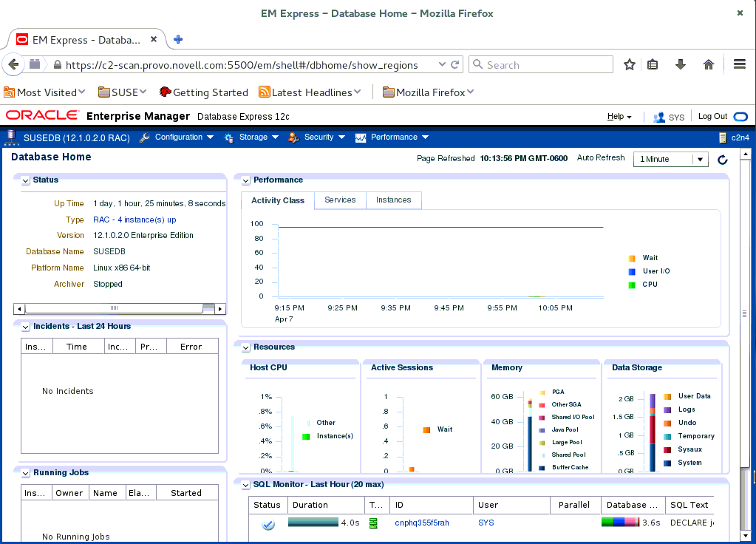The height and width of the screenshot is (544, 756).
Task: Collapse the Incidents section
Action: point(26,327)
